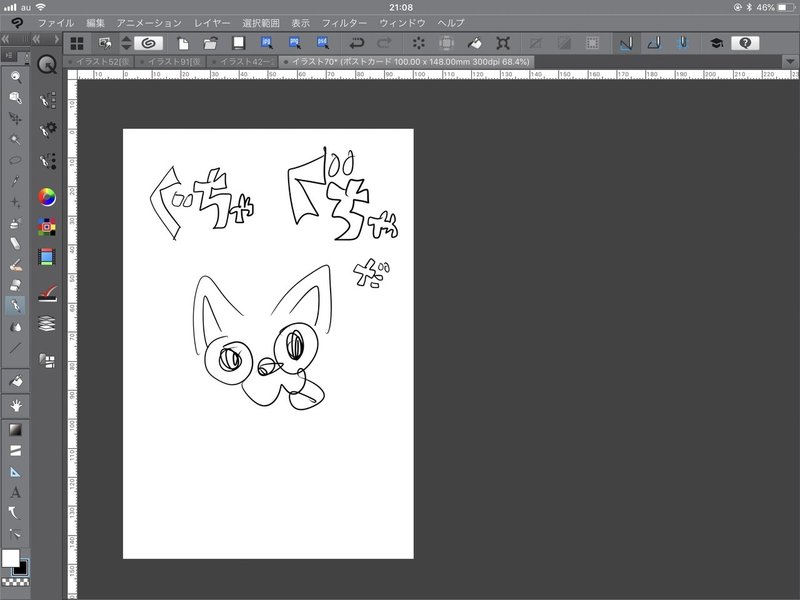Select the Zoom magnifier tool

(16, 77)
